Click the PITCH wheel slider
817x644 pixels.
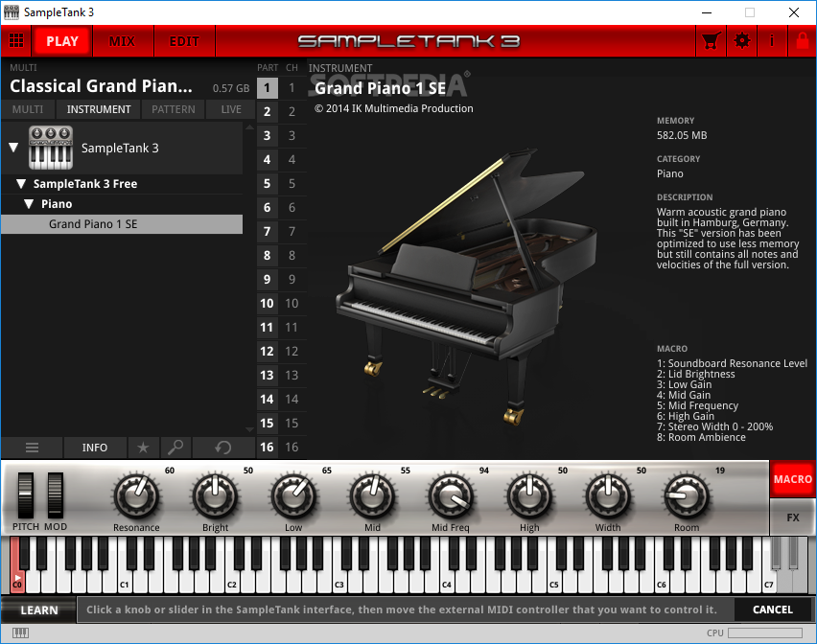point(25,495)
